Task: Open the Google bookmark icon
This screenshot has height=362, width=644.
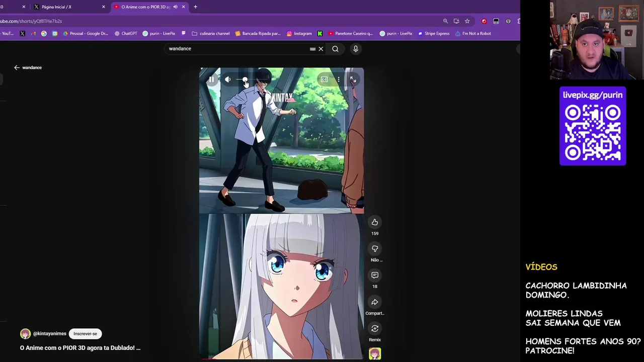Action: click(44, 34)
